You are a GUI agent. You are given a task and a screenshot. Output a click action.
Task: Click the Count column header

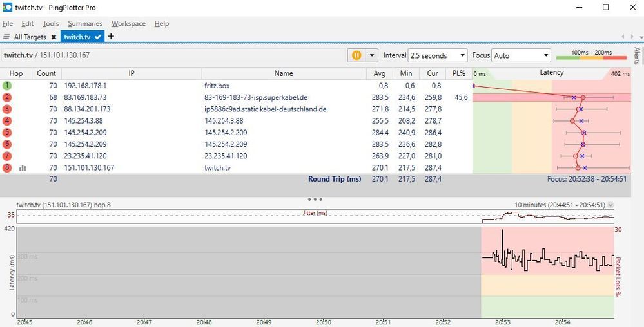[x=46, y=73]
